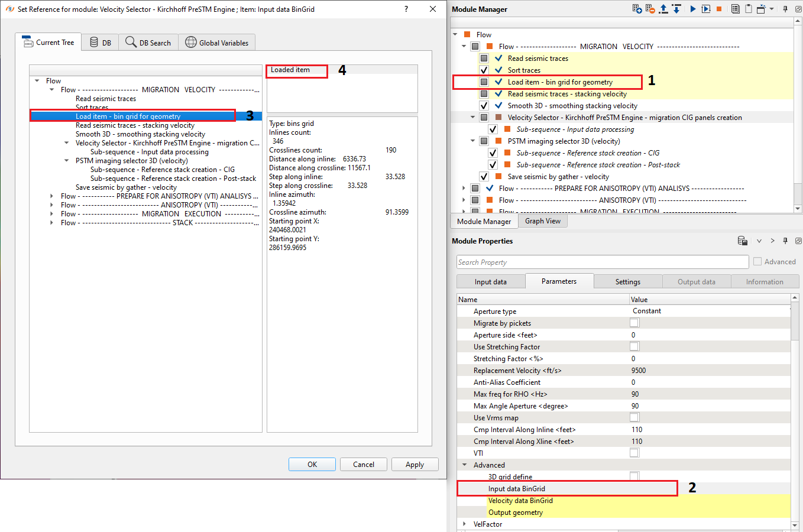
Task: Expand the STACK flow in Current Tree
Action: [53, 223]
